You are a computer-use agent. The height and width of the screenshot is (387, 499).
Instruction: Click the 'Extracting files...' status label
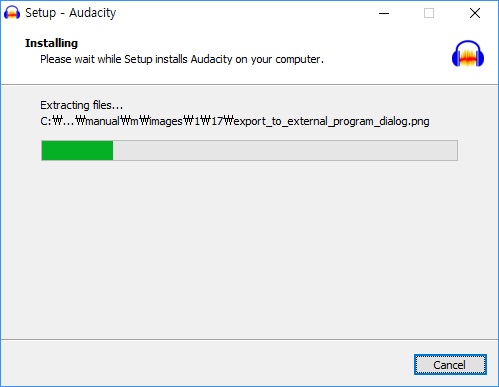(82, 105)
